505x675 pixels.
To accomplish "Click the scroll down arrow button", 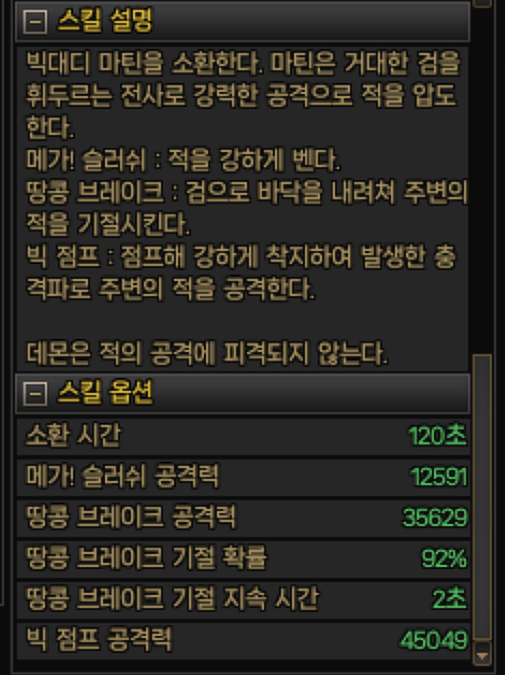I will 482,653.
